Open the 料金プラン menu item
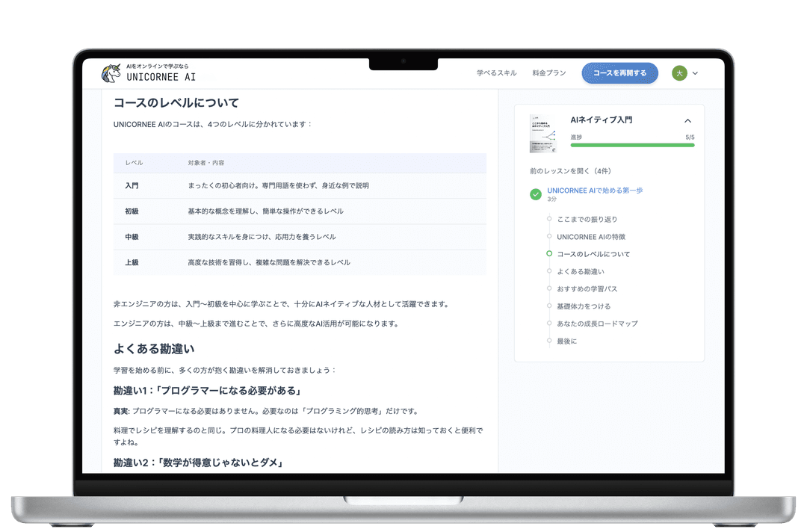The height and width of the screenshot is (532, 807). click(x=549, y=73)
